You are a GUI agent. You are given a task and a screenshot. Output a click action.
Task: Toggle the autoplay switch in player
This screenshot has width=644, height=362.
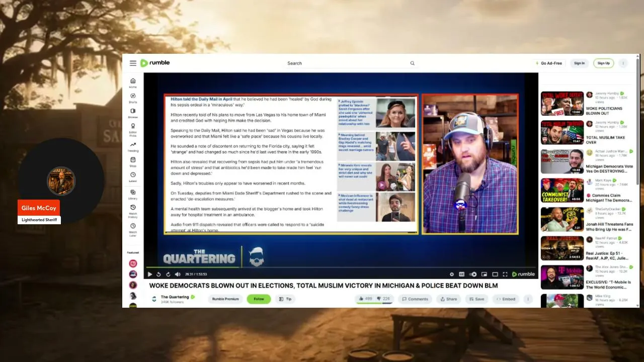pos(473,274)
